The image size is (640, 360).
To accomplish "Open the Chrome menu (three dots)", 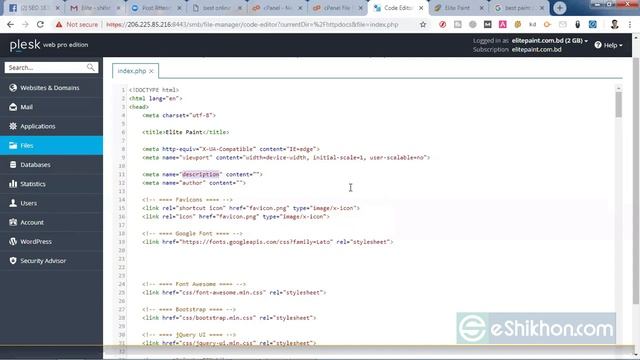I will coord(630,24).
